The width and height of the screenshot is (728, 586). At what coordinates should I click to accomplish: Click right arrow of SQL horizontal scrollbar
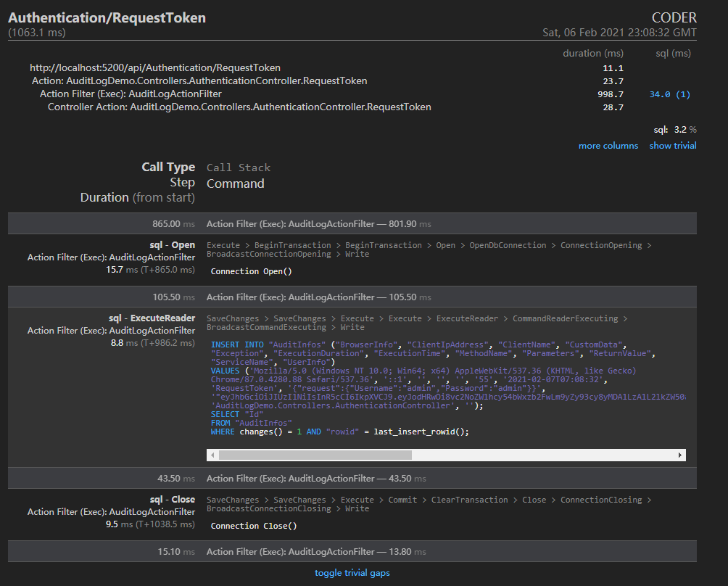(679, 455)
